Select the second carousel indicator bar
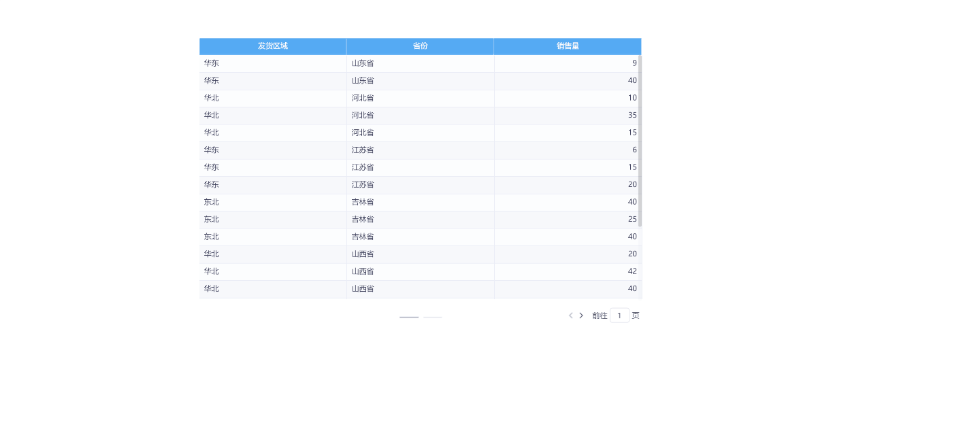 click(433, 317)
